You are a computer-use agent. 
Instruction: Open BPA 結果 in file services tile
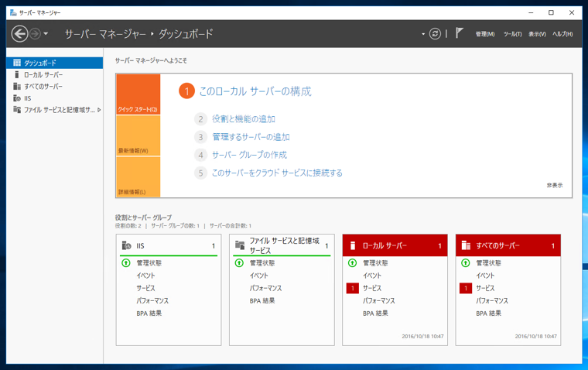(262, 300)
